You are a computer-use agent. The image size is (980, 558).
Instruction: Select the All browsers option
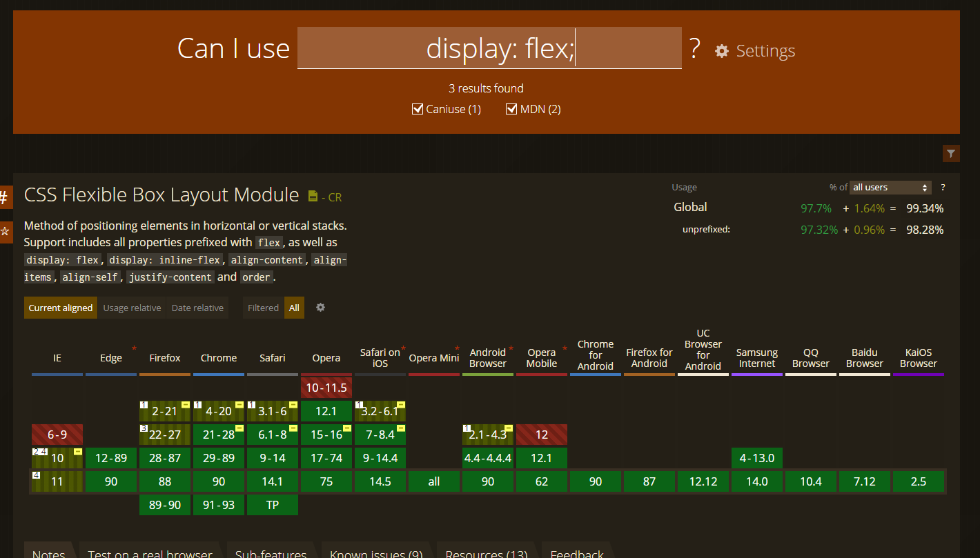point(294,308)
